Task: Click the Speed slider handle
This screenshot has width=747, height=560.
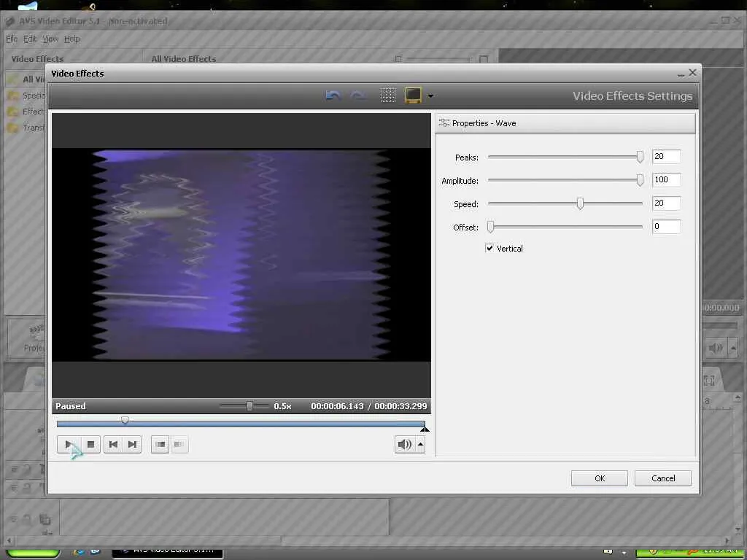Action: 580,203
